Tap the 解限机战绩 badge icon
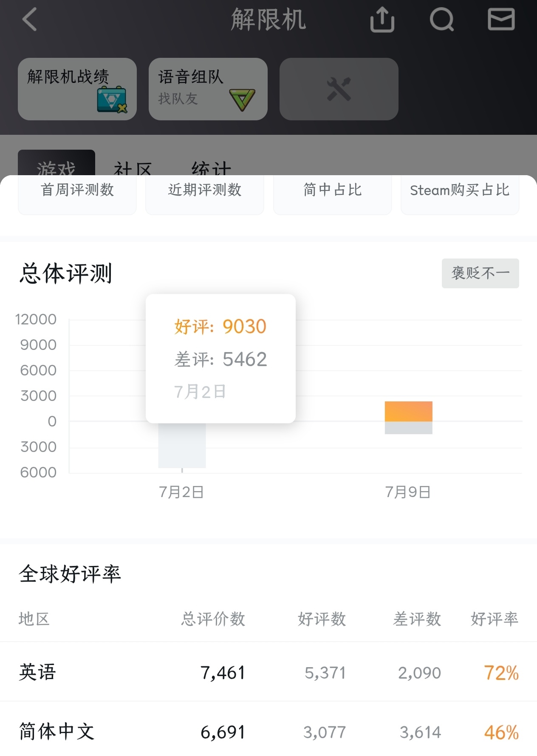 pyautogui.click(x=112, y=99)
